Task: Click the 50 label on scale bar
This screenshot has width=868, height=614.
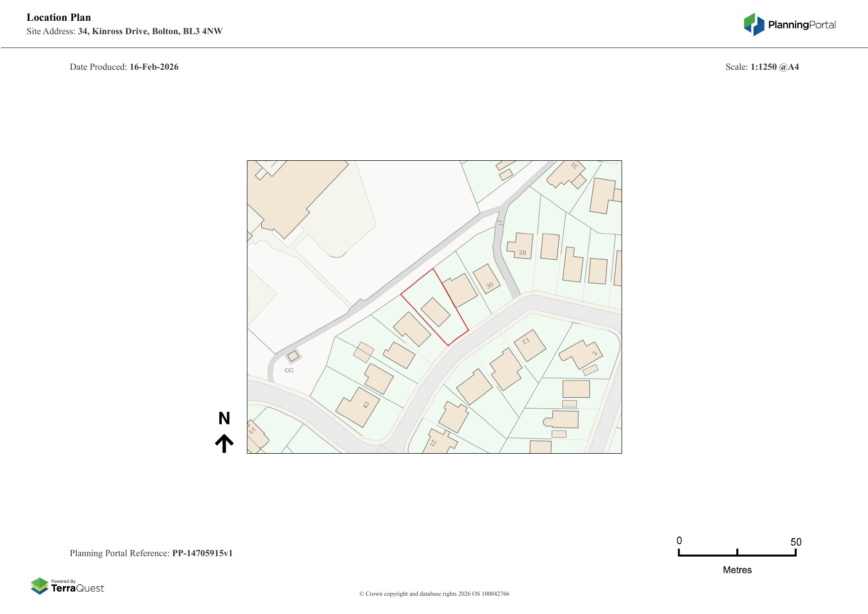Action: pos(795,542)
